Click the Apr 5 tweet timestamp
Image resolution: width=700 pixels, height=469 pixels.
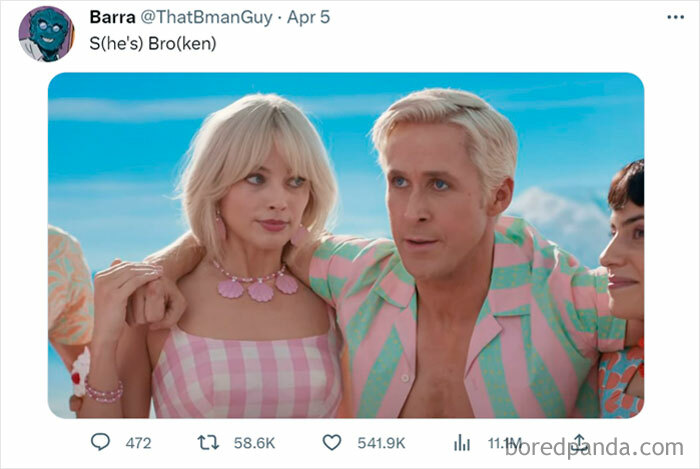(x=308, y=17)
